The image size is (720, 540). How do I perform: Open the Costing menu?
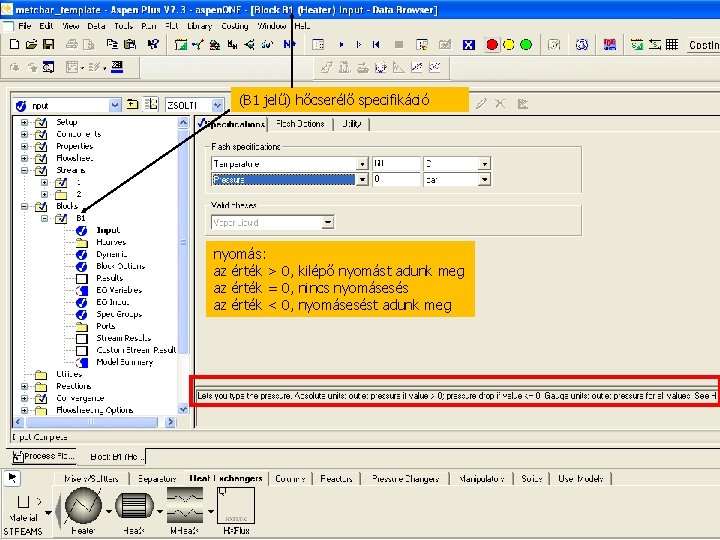(x=235, y=26)
